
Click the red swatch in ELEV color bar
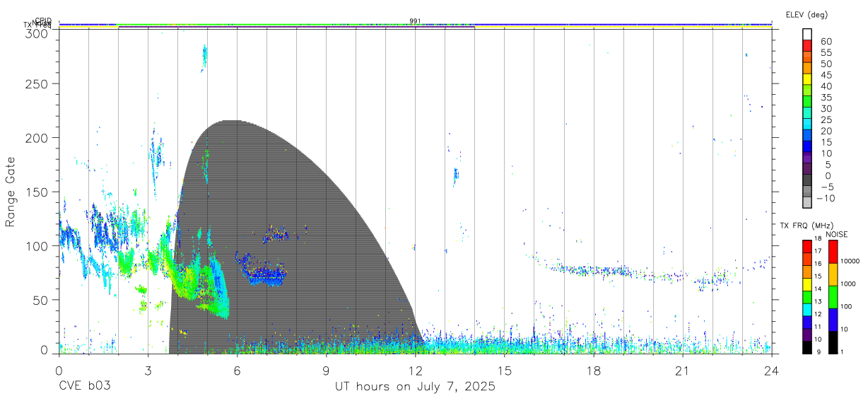tap(807, 45)
